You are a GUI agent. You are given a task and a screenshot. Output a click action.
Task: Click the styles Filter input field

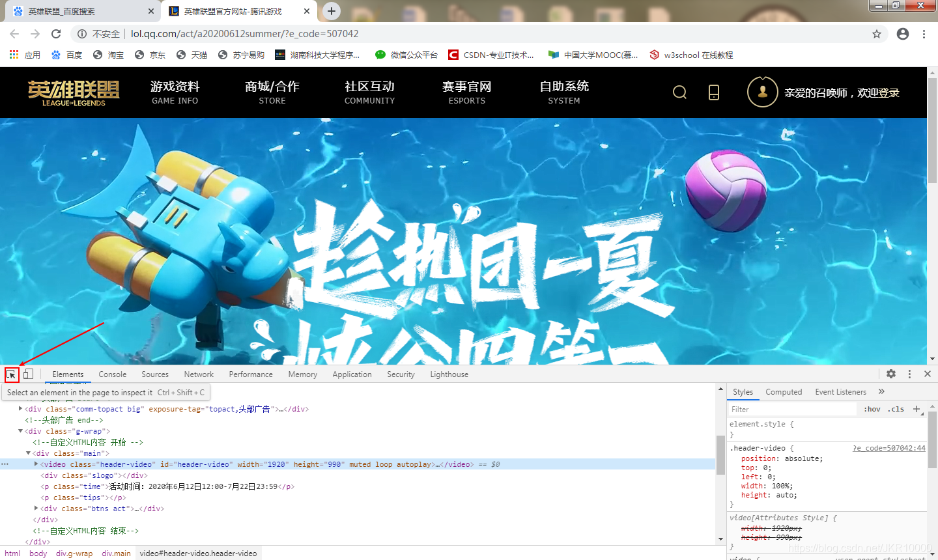click(x=792, y=409)
